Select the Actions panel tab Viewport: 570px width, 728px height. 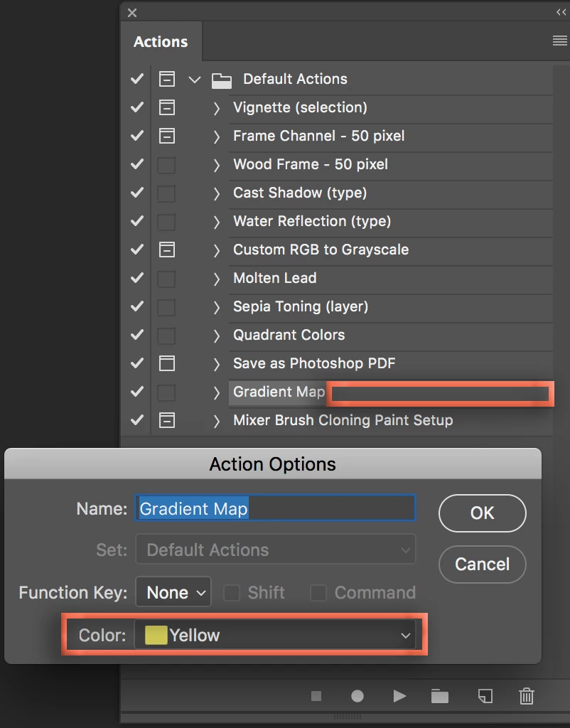[161, 42]
